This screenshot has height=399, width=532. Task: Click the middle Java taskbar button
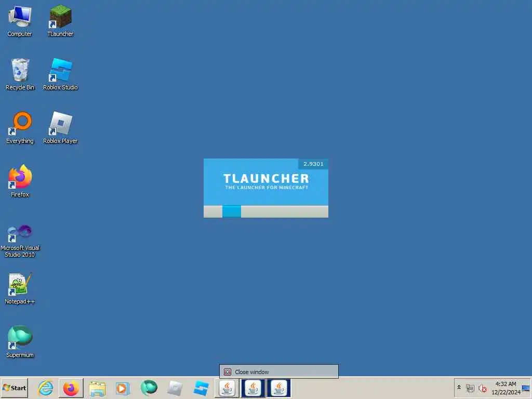(253, 388)
